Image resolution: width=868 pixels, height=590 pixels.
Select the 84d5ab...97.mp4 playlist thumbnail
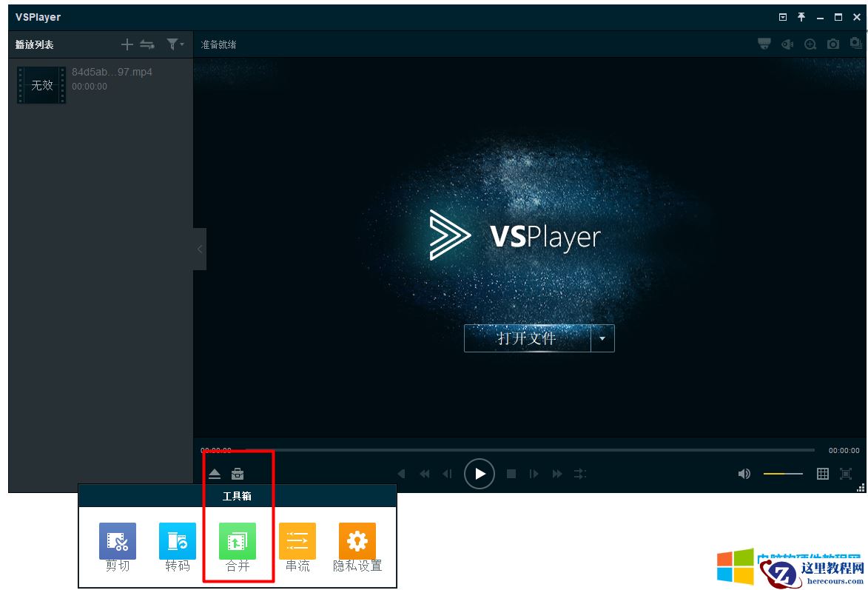coord(41,84)
